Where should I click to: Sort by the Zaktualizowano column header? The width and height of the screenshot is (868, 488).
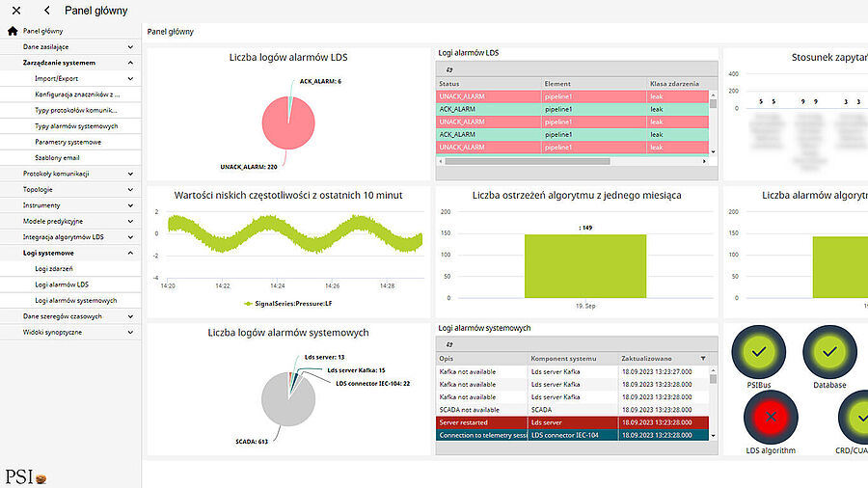coord(646,359)
